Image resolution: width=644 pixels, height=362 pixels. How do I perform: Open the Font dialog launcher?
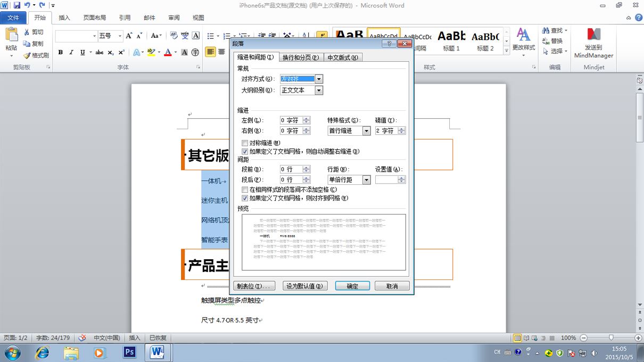[x=199, y=67]
